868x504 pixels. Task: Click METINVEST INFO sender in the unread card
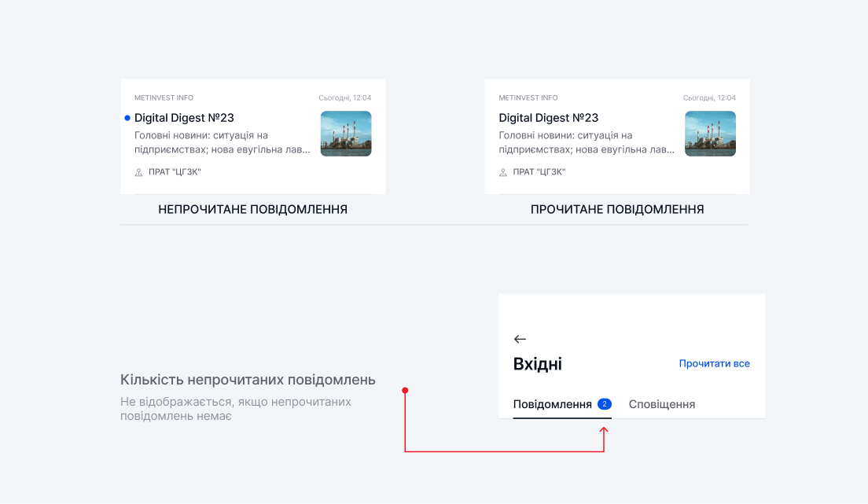(164, 98)
